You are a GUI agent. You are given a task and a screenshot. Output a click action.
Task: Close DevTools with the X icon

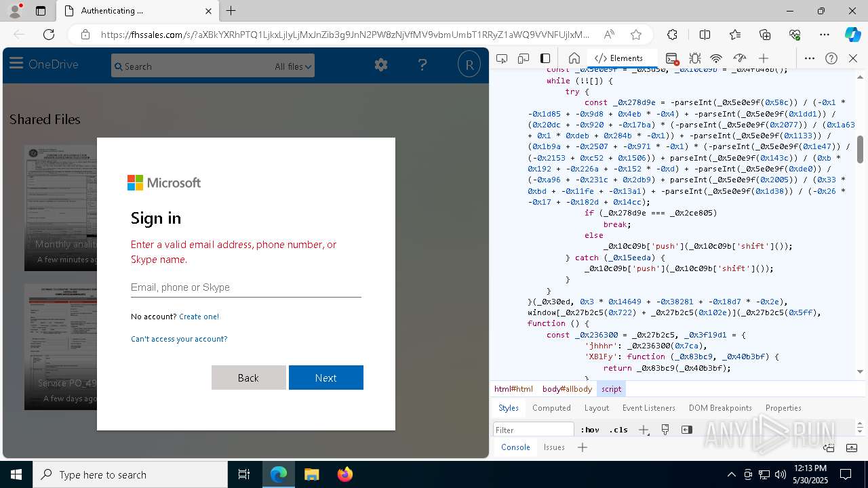[853, 58]
